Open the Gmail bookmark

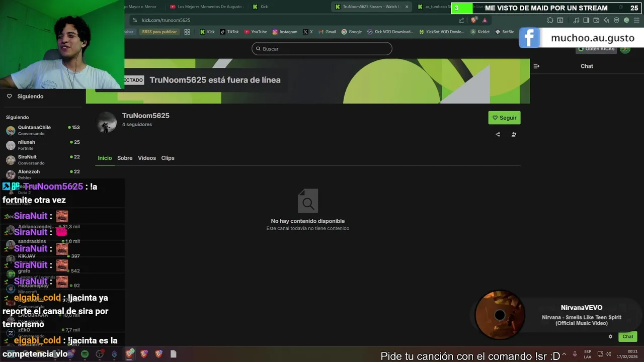click(x=327, y=32)
